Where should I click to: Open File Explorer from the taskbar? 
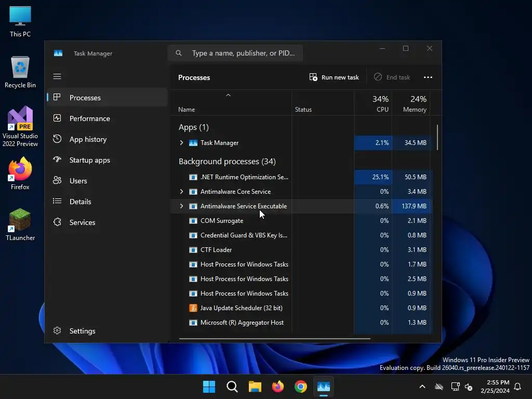tap(255, 387)
